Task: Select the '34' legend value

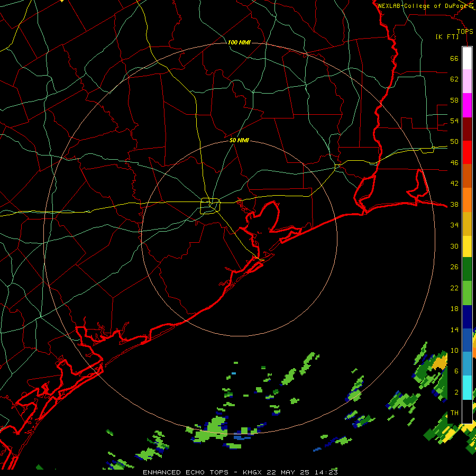Action: (454, 225)
